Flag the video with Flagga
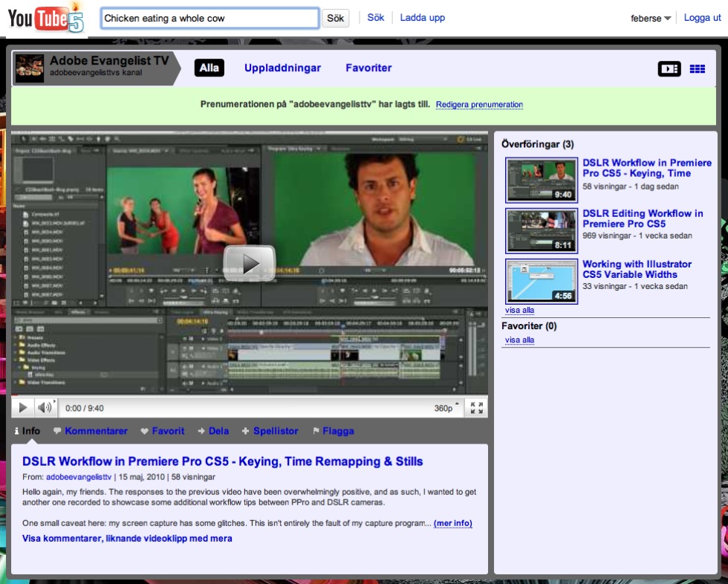Image resolution: width=728 pixels, height=584 pixels. (x=338, y=431)
